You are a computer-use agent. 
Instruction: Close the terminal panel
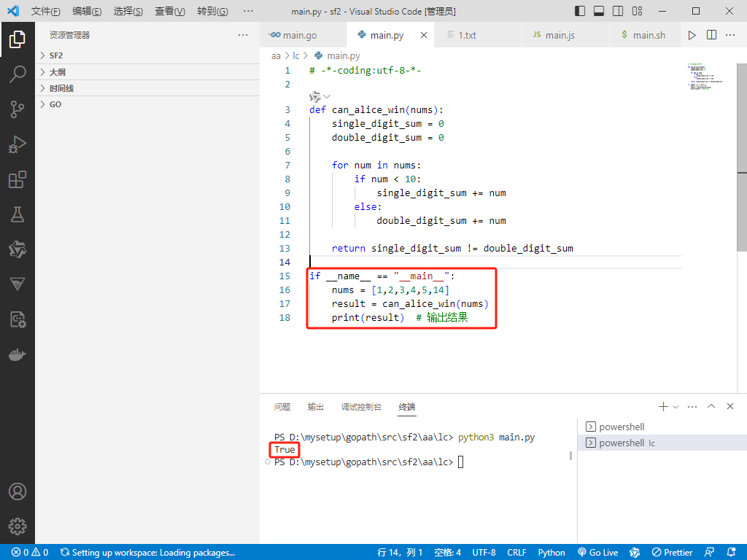click(729, 406)
